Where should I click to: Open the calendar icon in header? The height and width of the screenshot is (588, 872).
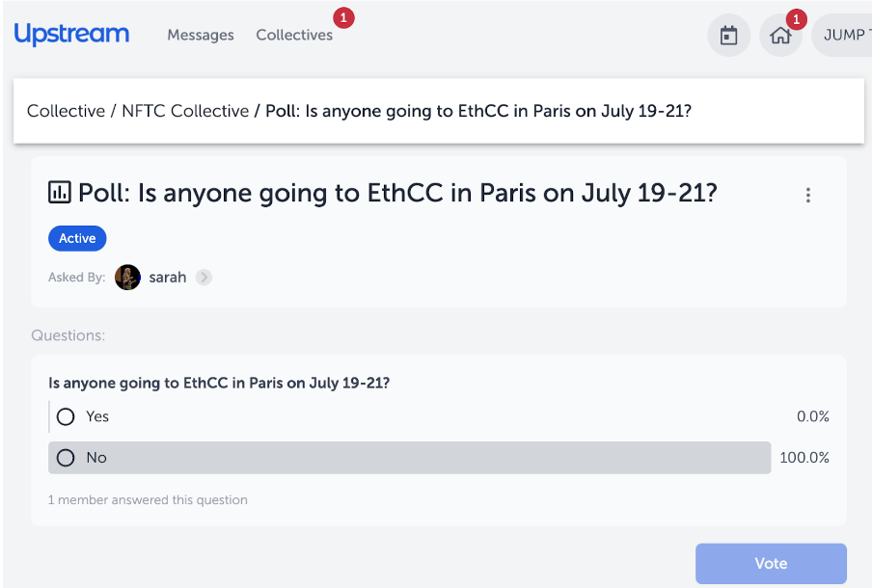pyautogui.click(x=728, y=36)
